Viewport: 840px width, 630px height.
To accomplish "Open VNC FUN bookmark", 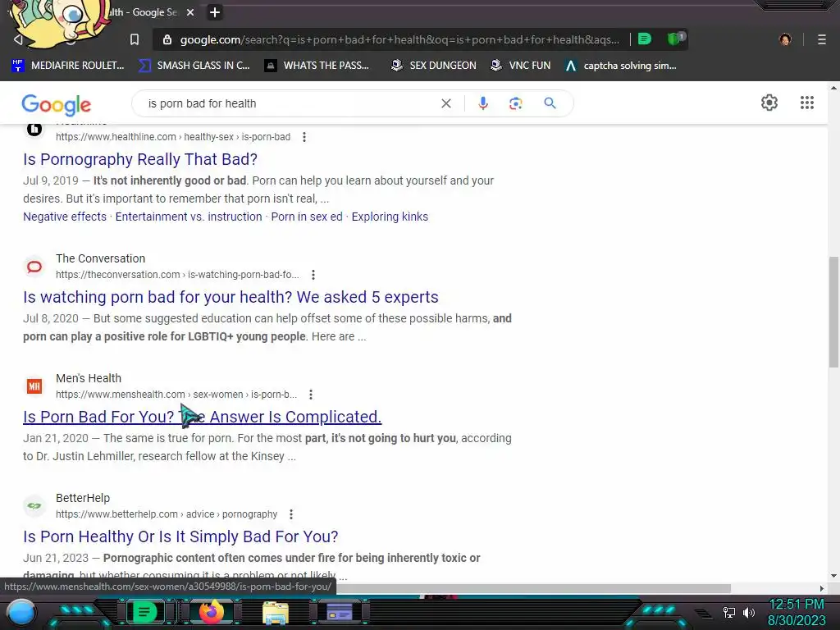I will tap(521, 66).
